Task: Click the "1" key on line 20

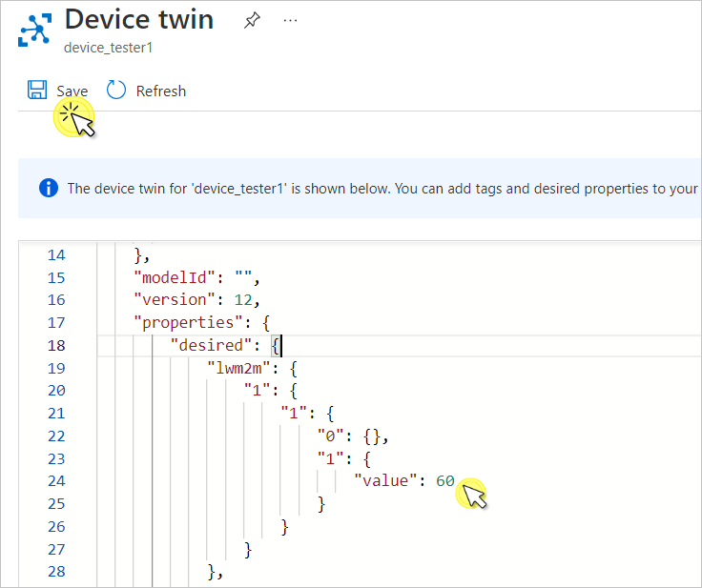Action: tap(257, 391)
